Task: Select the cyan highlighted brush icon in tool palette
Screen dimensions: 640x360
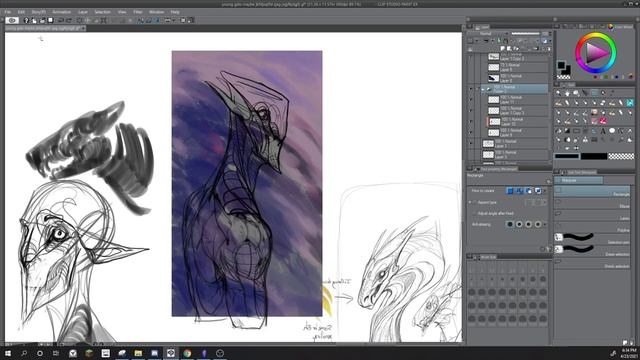Action: 630,102
